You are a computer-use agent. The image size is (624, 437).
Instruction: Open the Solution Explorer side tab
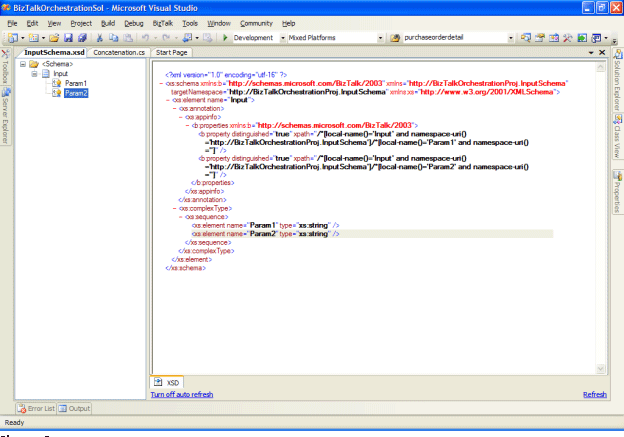point(618,80)
